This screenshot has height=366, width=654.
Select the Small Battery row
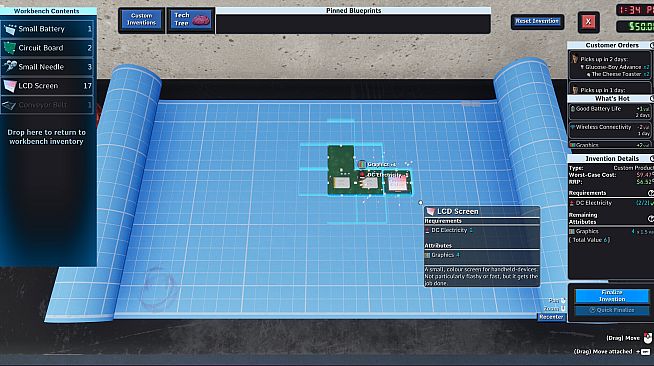(x=47, y=29)
